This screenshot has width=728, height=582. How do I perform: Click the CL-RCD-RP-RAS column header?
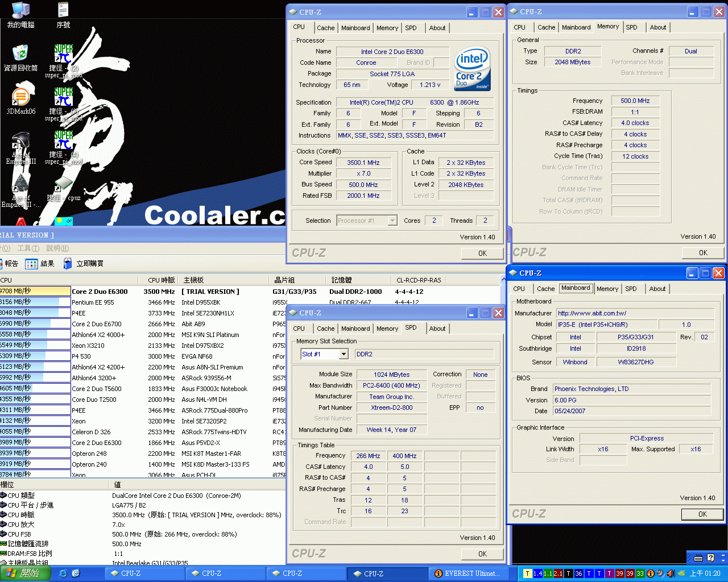(419, 280)
